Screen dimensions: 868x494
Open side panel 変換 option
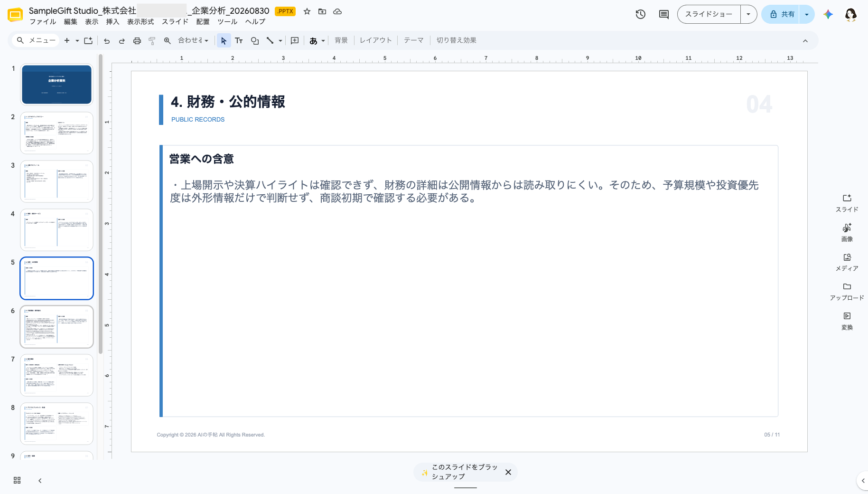847,321
